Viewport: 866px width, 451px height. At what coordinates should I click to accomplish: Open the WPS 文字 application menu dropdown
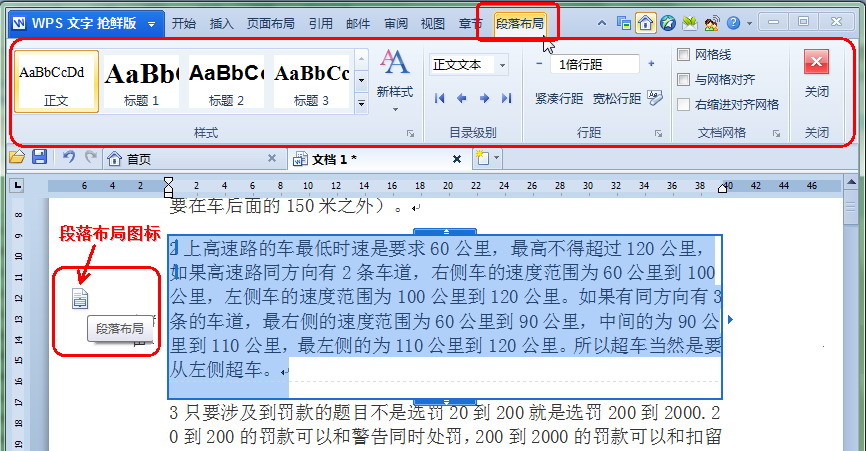tap(151, 22)
